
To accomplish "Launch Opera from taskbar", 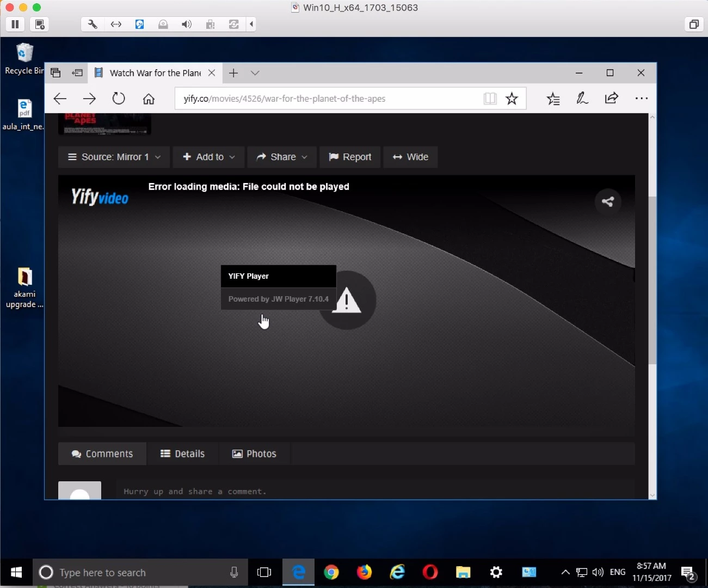I will 430,572.
